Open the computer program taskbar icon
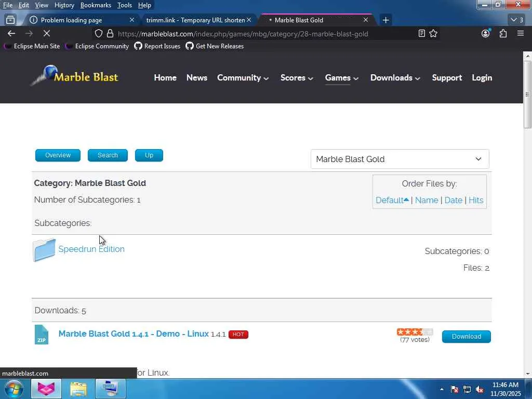Image resolution: width=532 pixels, height=399 pixels. click(x=111, y=389)
